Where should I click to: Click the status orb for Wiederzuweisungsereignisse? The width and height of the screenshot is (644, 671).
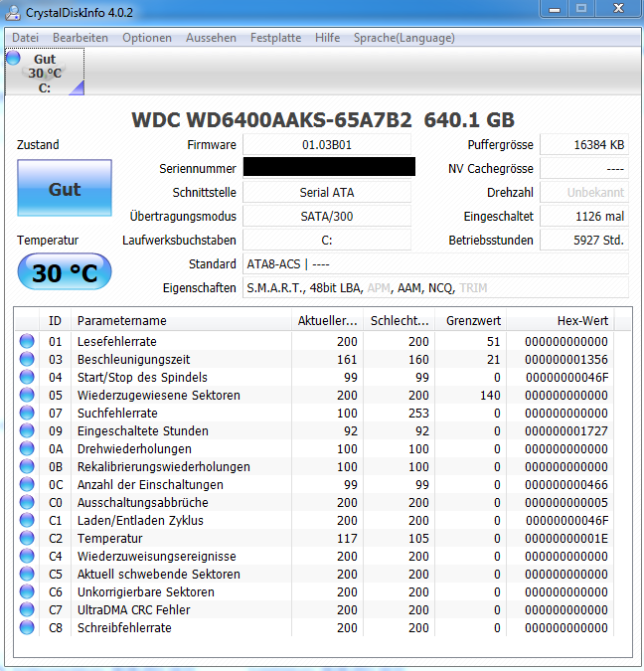pos(27,556)
